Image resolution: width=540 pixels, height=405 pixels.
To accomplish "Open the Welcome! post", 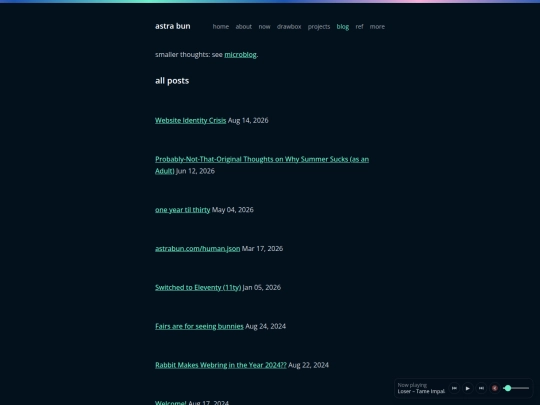I will click(170, 402).
